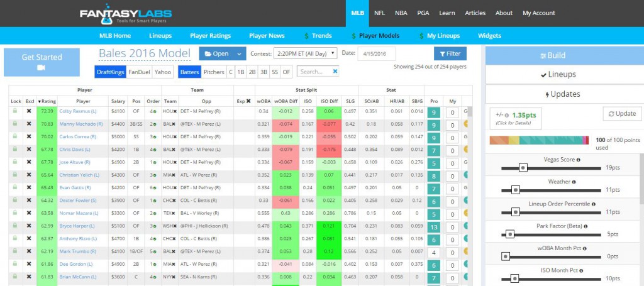Click the info icon next to Vegas Score

click(579, 160)
